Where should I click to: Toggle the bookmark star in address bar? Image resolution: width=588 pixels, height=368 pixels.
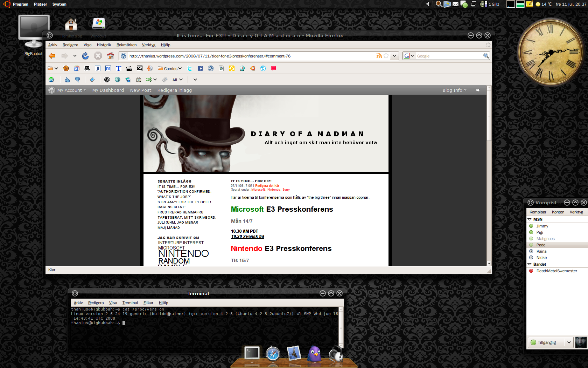coord(386,56)
